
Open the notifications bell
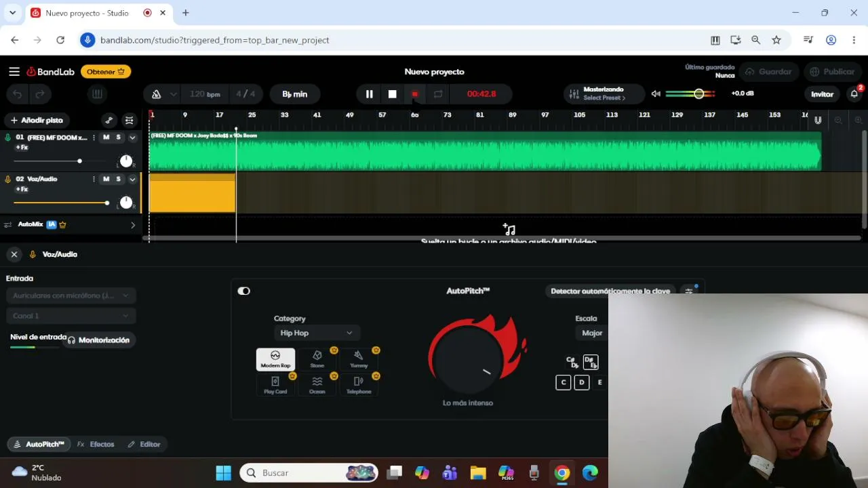coord(854,94)
